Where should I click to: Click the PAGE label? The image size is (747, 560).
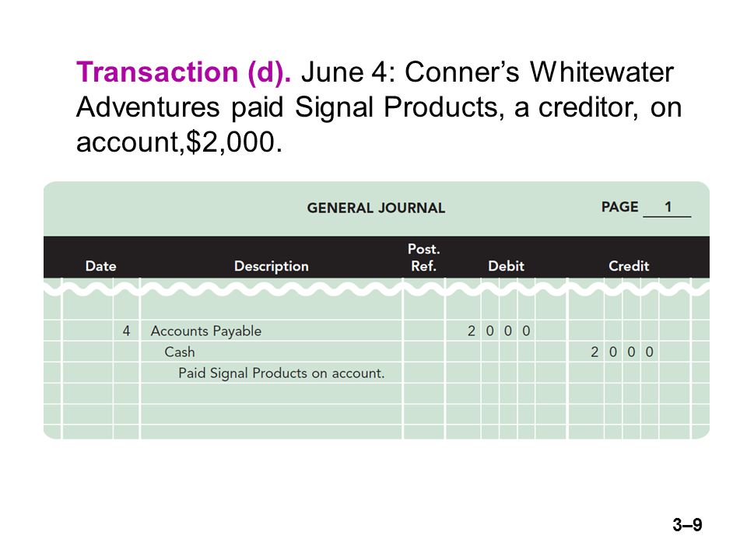pos(619,207)
